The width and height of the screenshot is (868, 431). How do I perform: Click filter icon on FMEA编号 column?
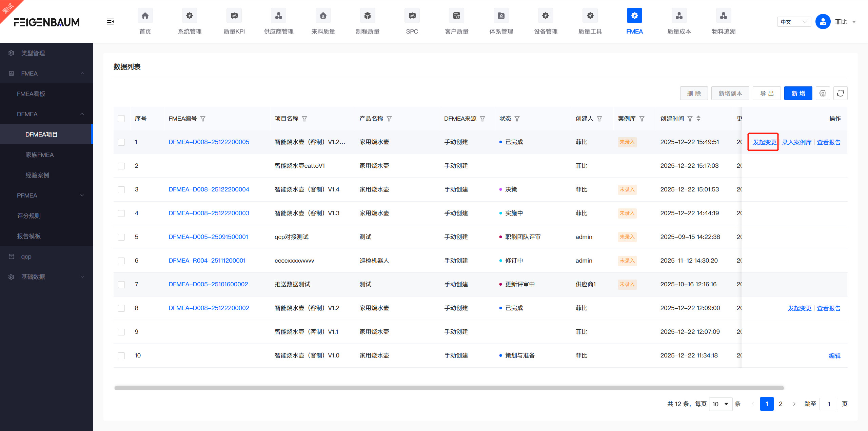(203, 119)
